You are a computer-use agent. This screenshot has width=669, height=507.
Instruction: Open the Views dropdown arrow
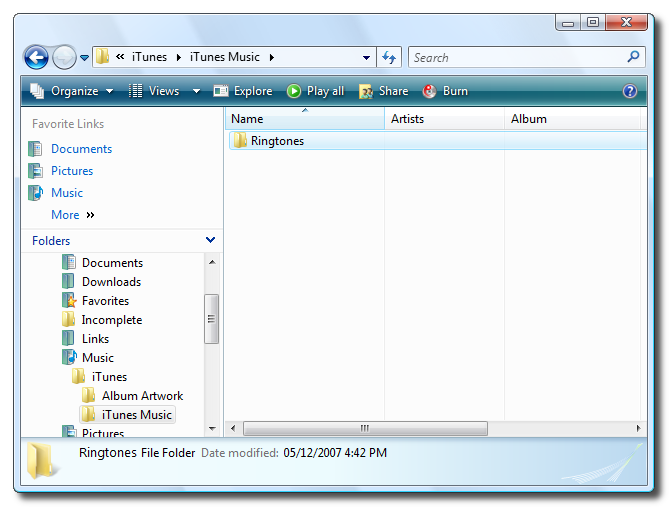pos(196,91)
